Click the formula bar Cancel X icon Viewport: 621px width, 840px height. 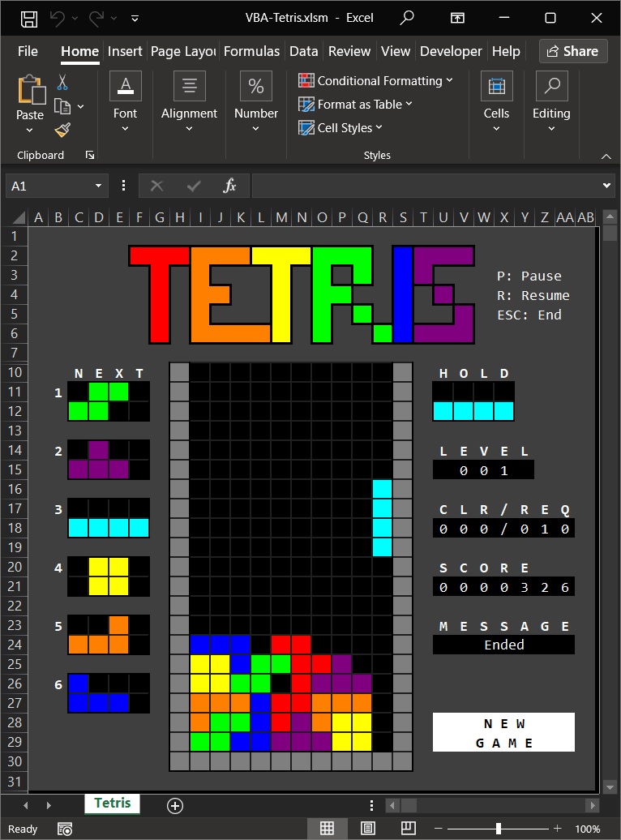(x=156, y=186)
